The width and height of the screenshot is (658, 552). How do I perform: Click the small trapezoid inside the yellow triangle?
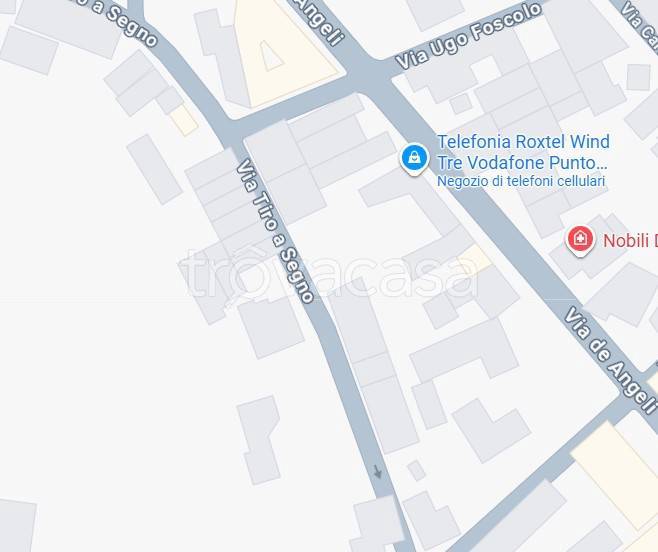(x=271, y=56)
